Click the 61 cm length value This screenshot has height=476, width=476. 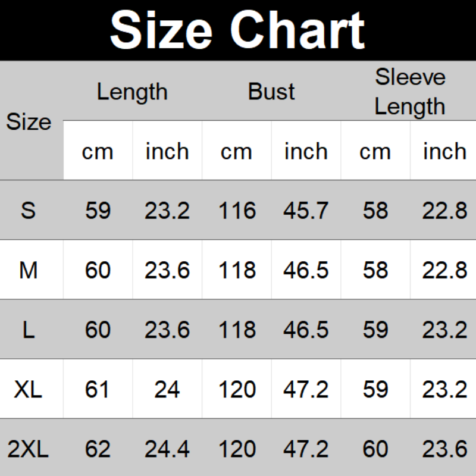98,390
